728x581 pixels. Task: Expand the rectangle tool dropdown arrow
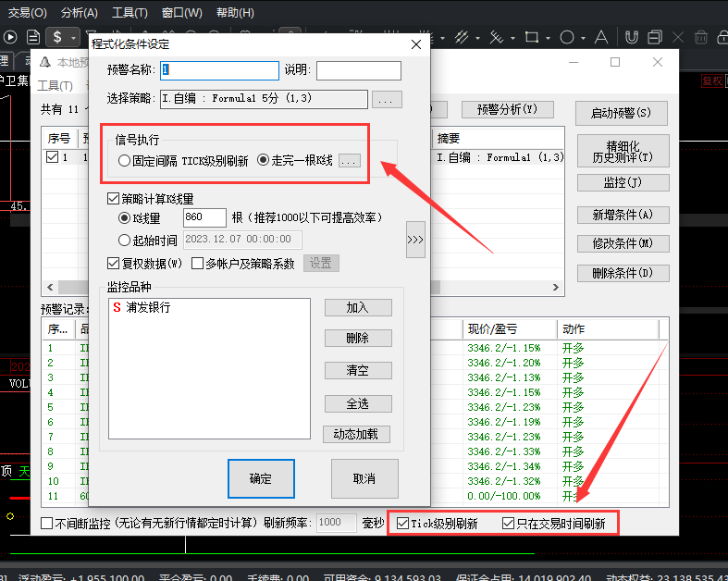(548, 38)
